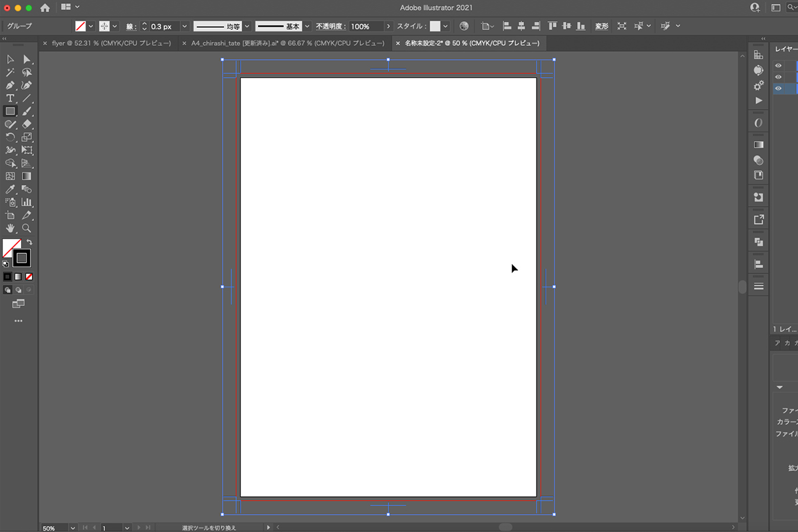Swap fill and stroke colors

(x=29, y=242)
